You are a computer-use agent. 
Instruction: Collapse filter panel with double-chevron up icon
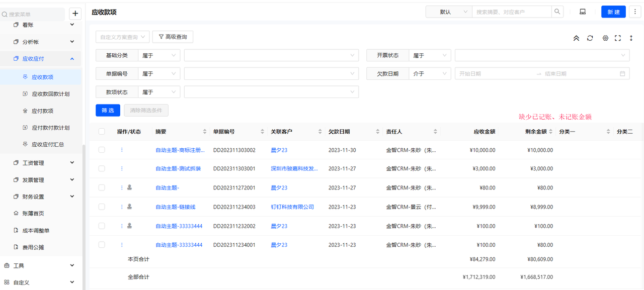click(x=576, y=38)
